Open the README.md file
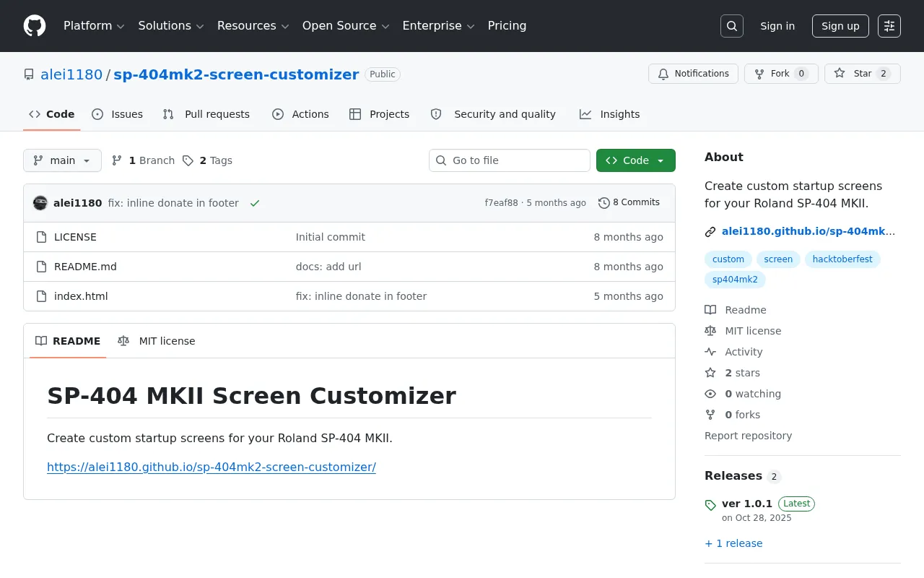The image size is (924, 578). click(85, 267)
